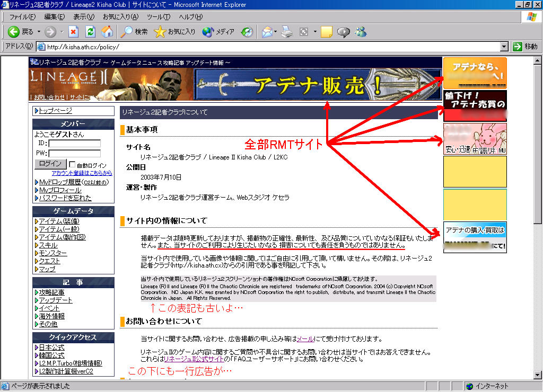Open the 表示(V) menu
The height and width of the screenshot is (392, 543).
[x=83, y=16]
